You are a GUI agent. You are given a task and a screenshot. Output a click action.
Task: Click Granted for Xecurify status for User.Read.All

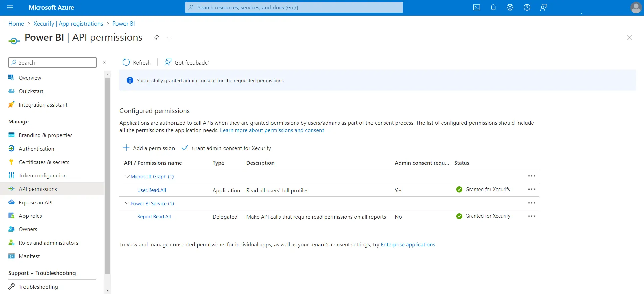coord(483,190)
